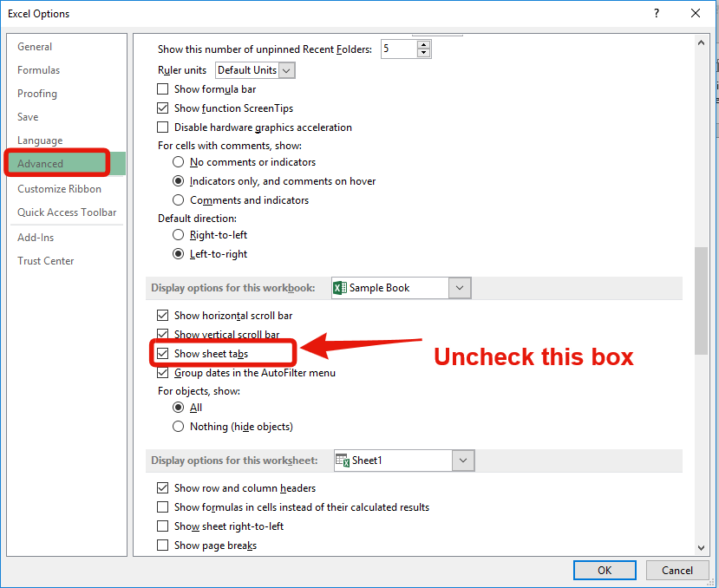This screenshot has height=588, width=719.
Task: Click the Cancel button
Action: tap(677, 570)
